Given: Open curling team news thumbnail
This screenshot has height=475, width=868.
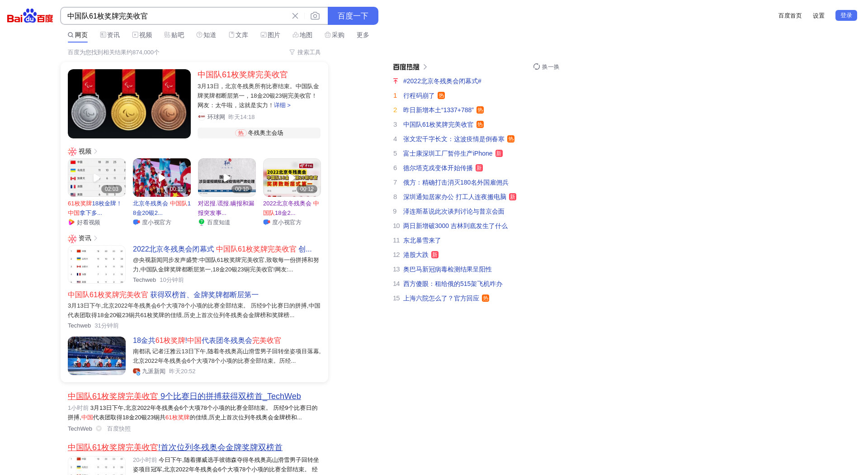Looking at the screenshot, I should [x=97, y=356].
